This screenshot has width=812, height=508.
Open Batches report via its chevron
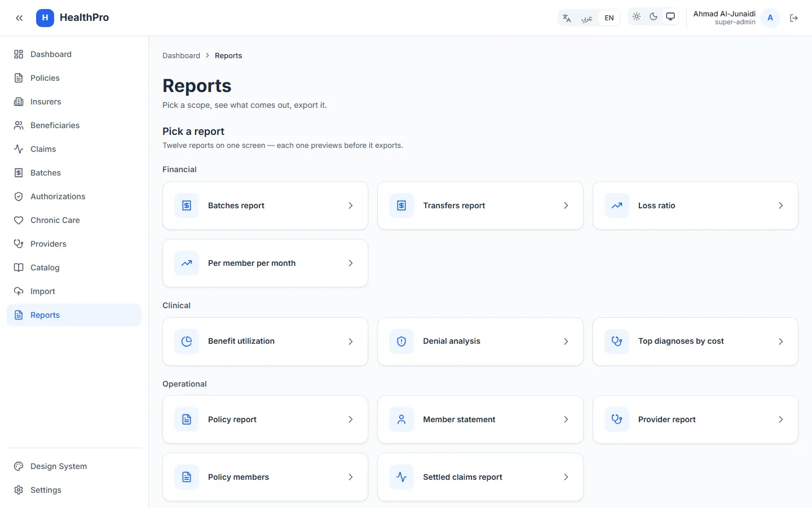coord(351,205)
